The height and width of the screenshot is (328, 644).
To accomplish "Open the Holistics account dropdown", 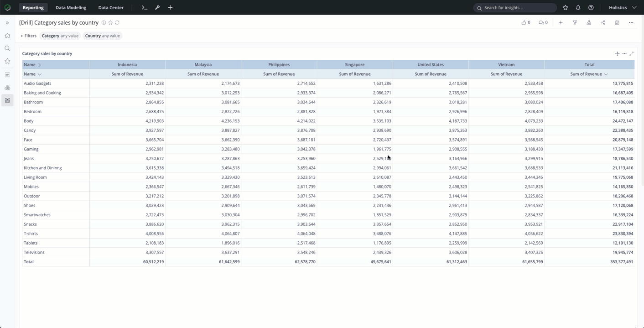I will [x=623, y=7].
